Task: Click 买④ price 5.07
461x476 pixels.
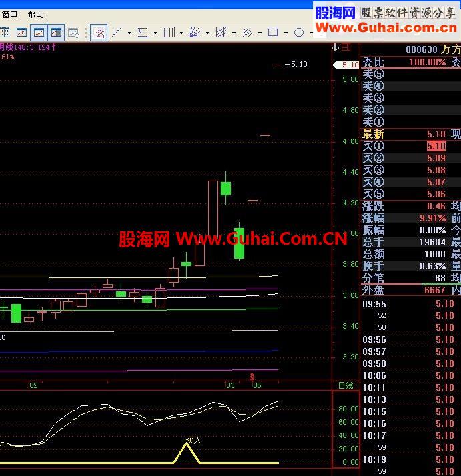Action: 436,182
